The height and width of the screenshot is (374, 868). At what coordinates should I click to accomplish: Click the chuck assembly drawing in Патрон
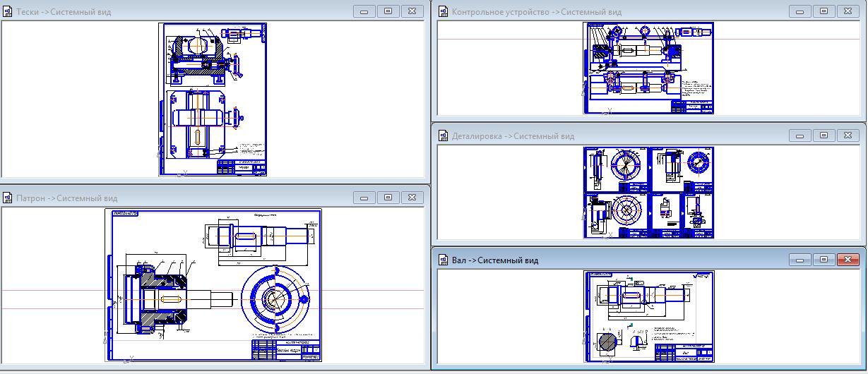pos(213,284)
